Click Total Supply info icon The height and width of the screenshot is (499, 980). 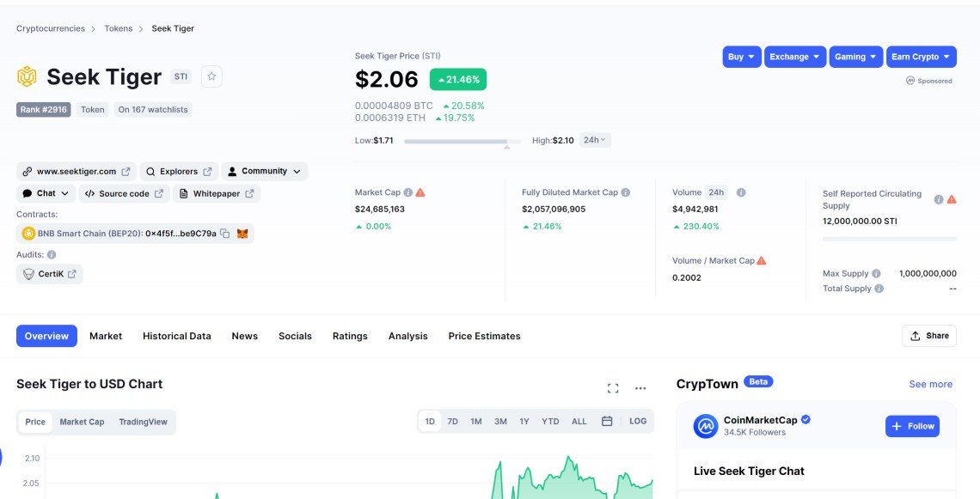click(x=879, y=289)
